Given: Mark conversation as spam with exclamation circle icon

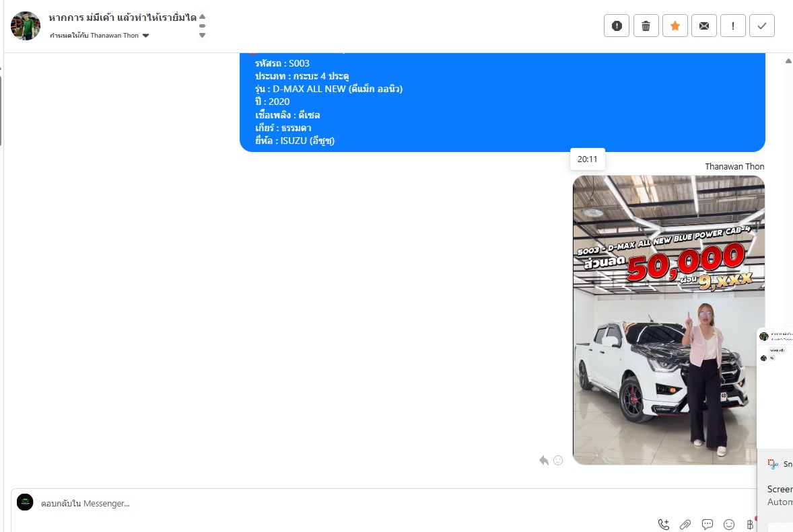Looking at the screenshot, I should click(x=617, y=26).
